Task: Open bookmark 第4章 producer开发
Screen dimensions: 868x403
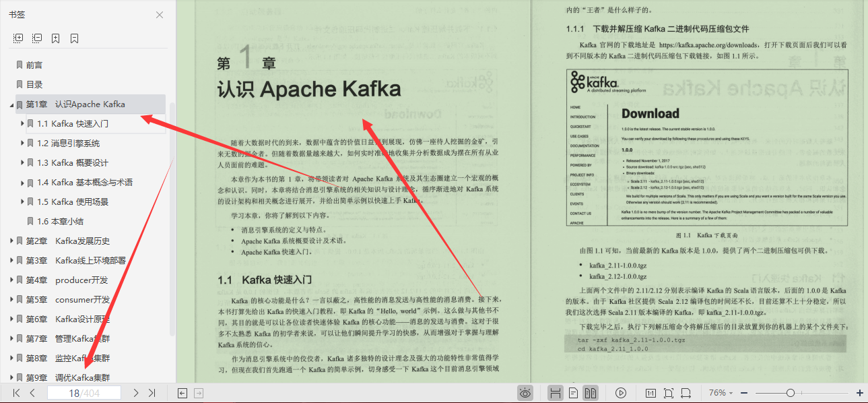Action: pyautogui.click(x=67, y=280)
